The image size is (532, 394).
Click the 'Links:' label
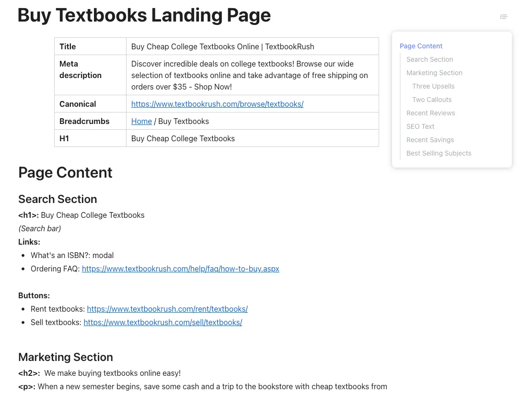[29, 242]
